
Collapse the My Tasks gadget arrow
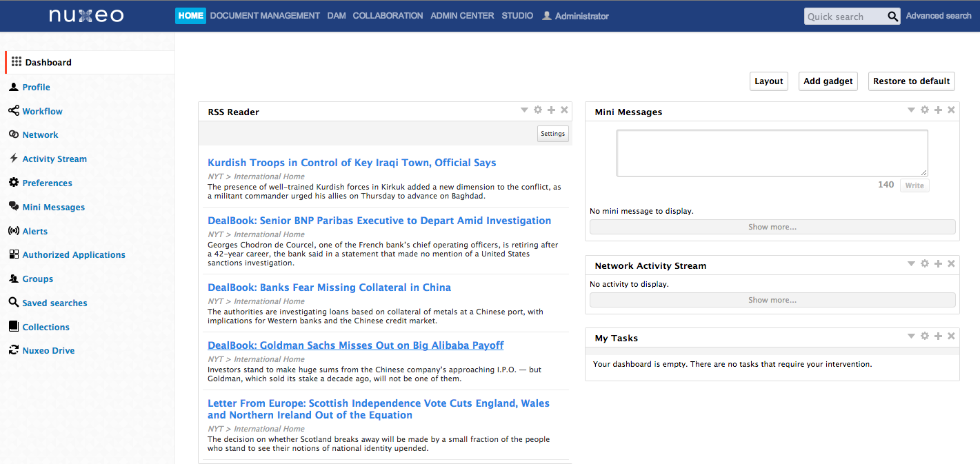(x=911, y=336)
